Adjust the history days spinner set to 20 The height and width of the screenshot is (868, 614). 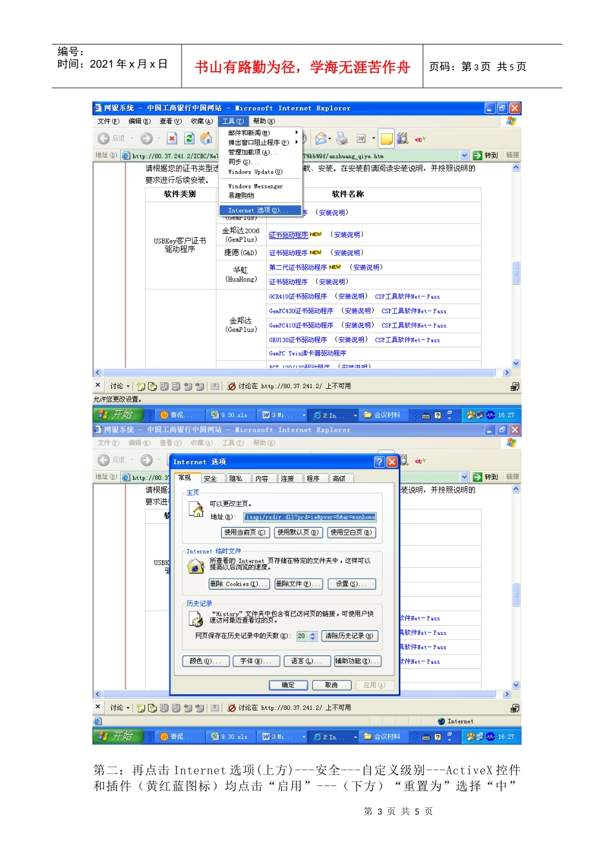tap(313, 636)
